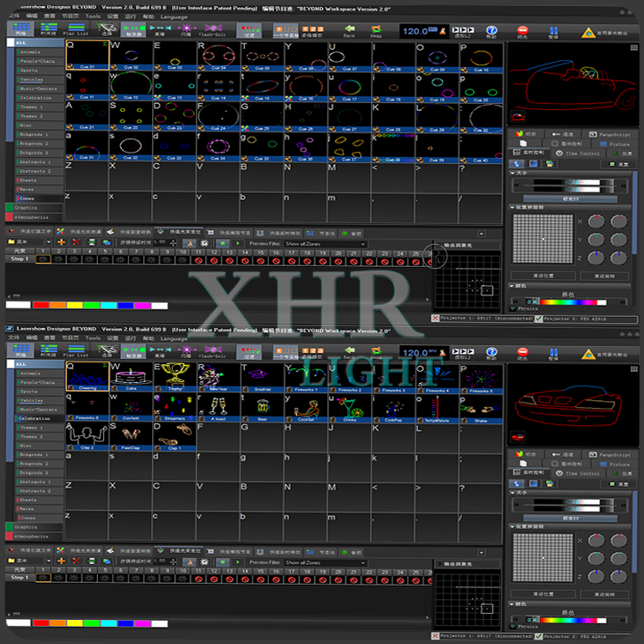Click the grid view icon in bottom window toolbar
Screen dimensions: 644x644
[x=21, y=350]
